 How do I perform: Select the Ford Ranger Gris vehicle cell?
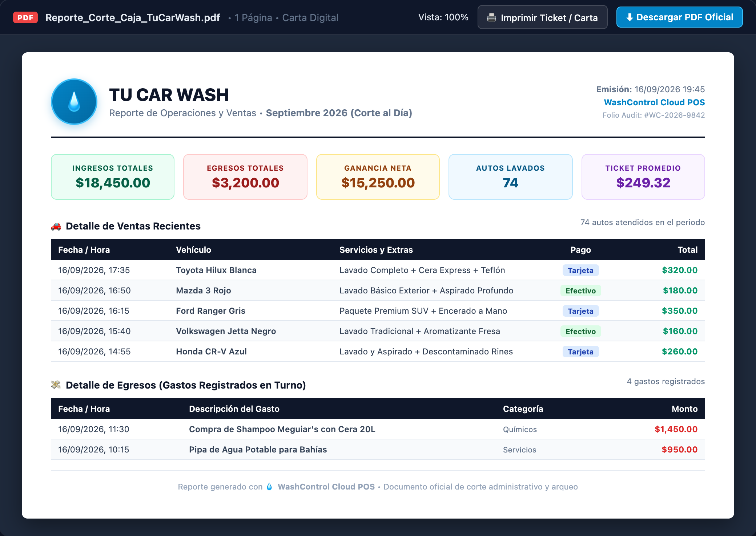(210, 311)
